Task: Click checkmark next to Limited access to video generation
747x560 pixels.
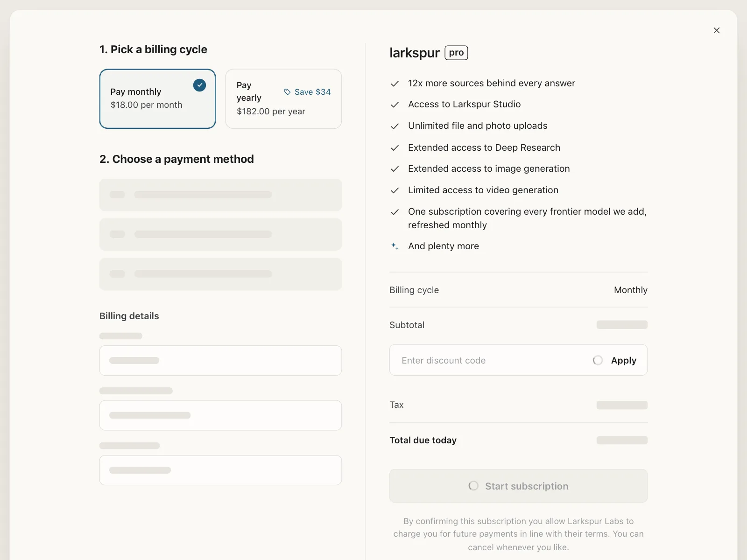Action: [395, 190]
